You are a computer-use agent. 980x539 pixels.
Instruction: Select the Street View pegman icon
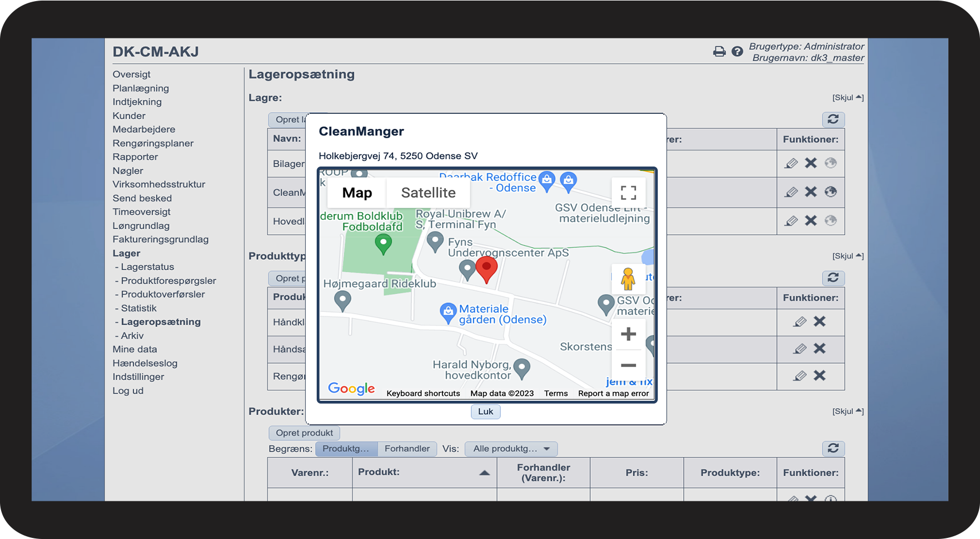628,279
